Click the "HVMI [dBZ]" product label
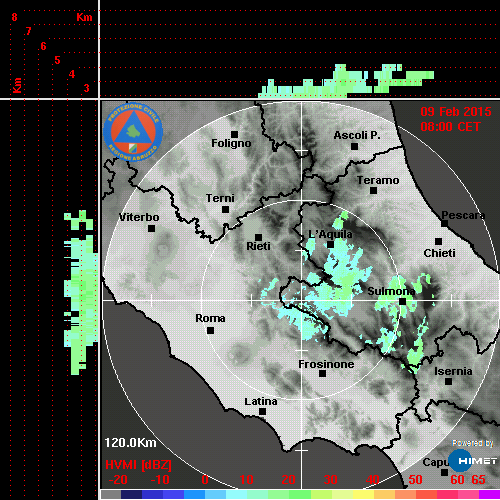This screenshot has width=500, height=500. pyautogui.click(x=138, y=465)
